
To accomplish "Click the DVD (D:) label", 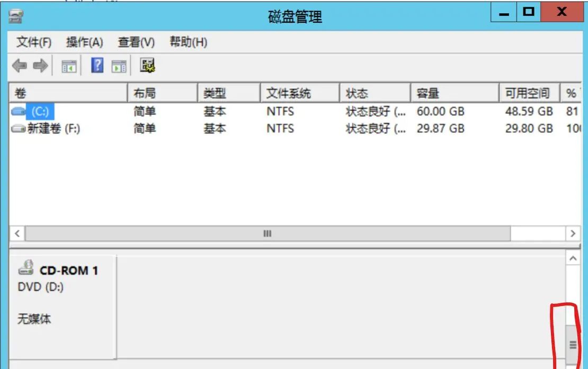I will point(40,287).
